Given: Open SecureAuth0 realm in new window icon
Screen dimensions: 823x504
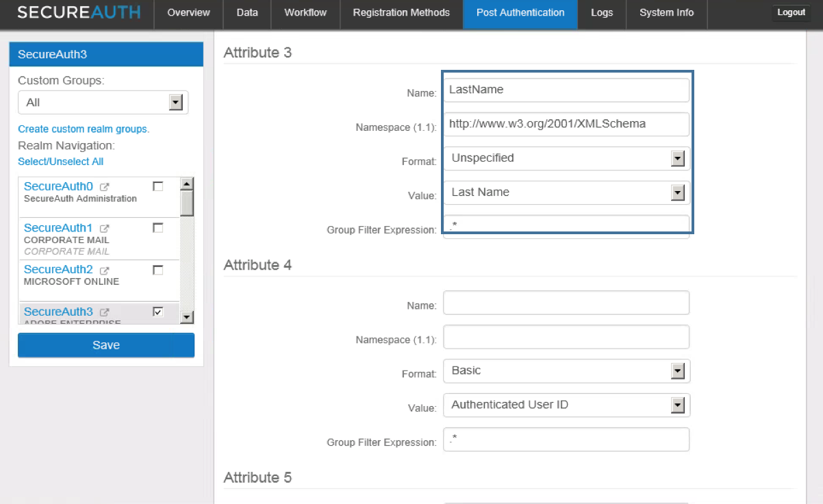Looking at the screenshot, I should [x=105, y=185].
